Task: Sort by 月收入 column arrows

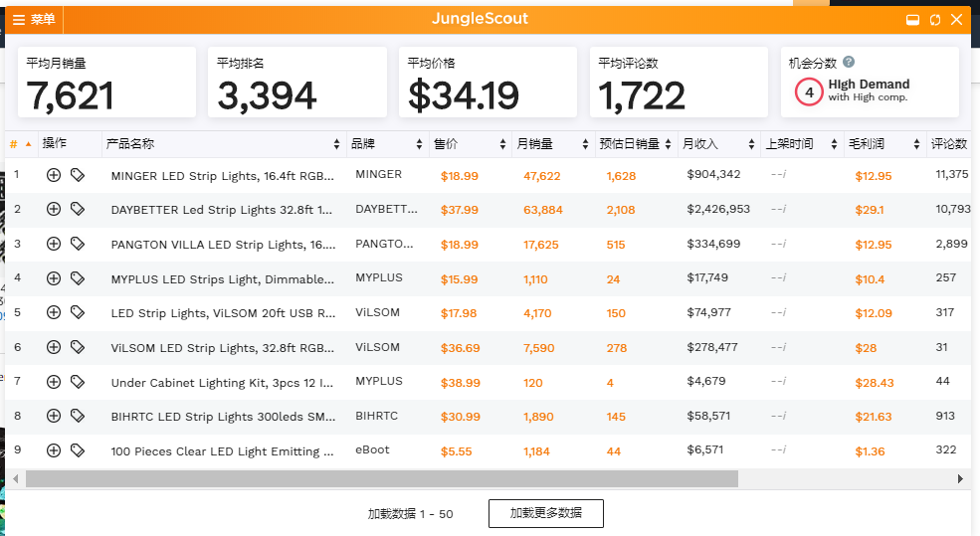Action: (x=751, y=144)
